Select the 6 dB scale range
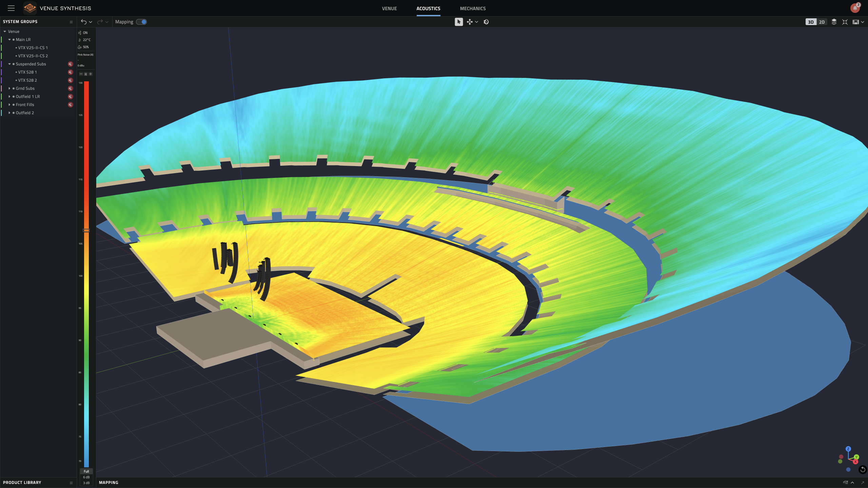 (x=86, y=477)
